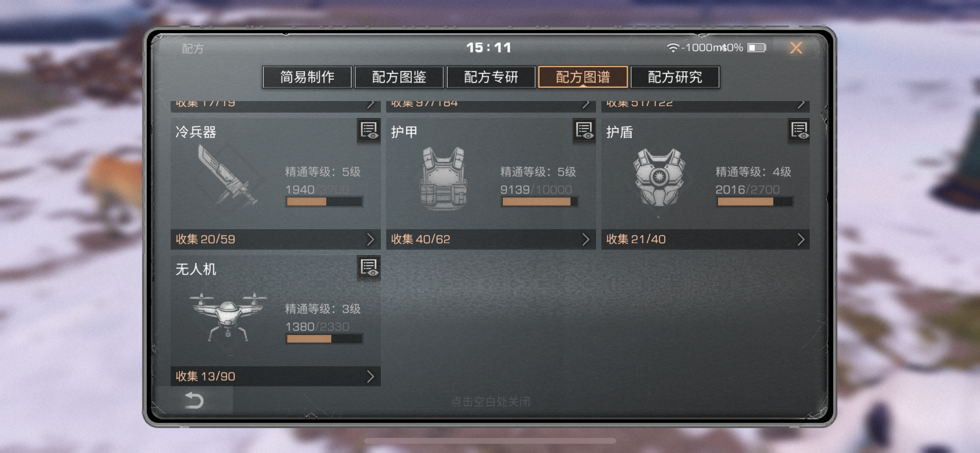Open the 无人机 recipe list preview icon
Viewport: 980px width, 453px height.
(368, 268)
